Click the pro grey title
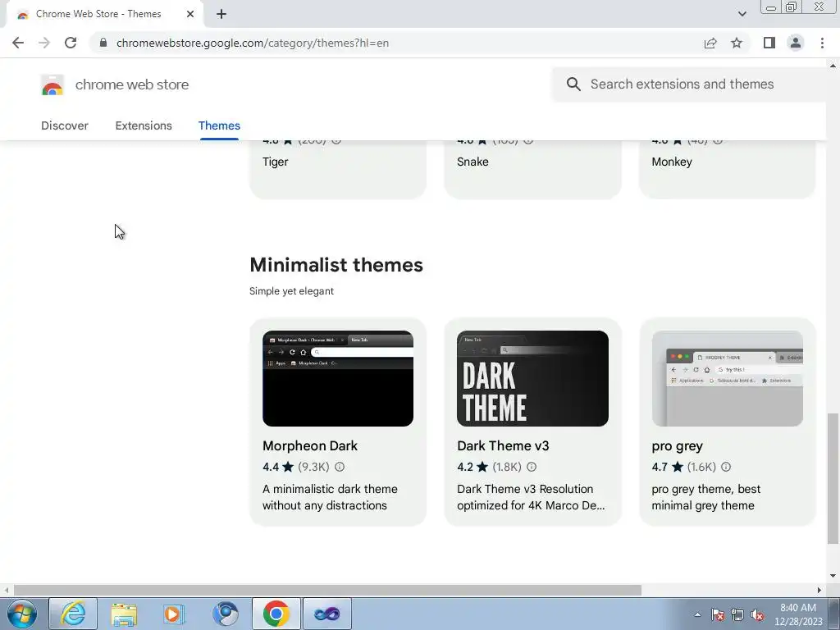The image size is (840, 630). pyautogui.click(x=677, y=446)
